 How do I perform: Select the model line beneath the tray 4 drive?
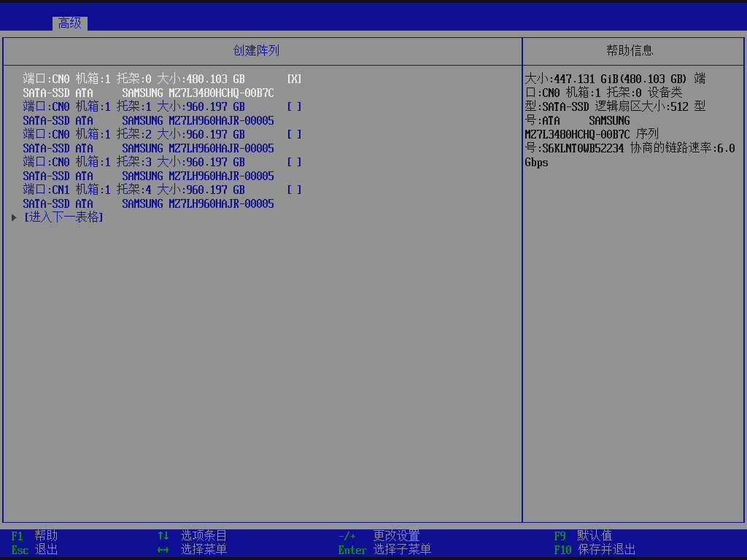(148, 203)
